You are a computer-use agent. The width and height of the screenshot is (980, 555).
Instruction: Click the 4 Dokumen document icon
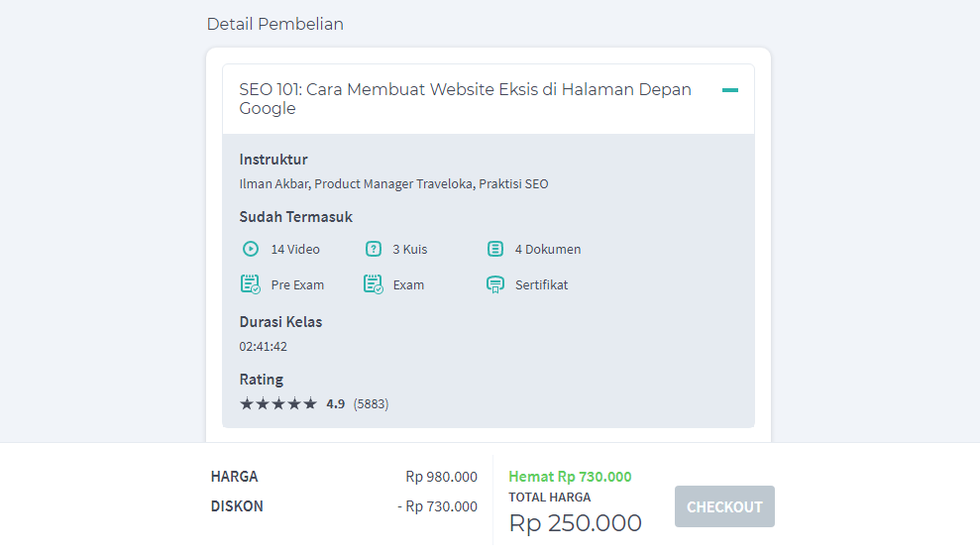click(495, 249)
